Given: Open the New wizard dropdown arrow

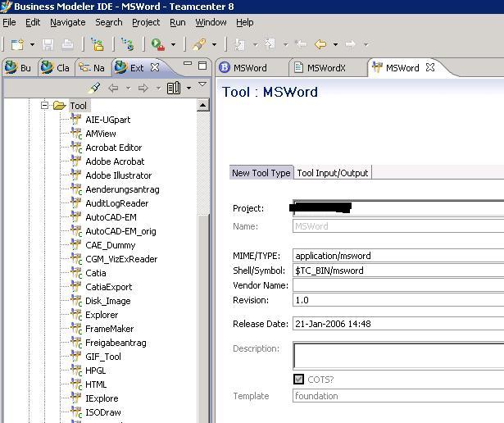Looking at the screenshot, I should (x=32, y=44).
